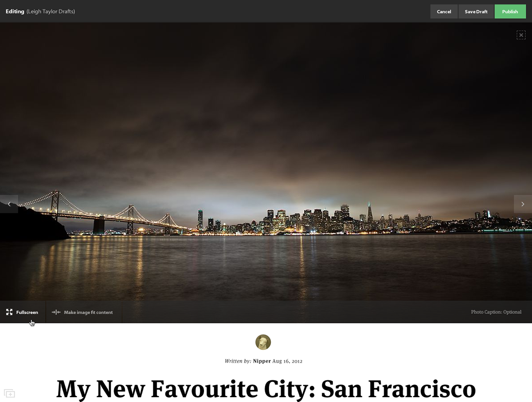Open the add content block icon
Screen dimensions: 532x402
(9, 393)
